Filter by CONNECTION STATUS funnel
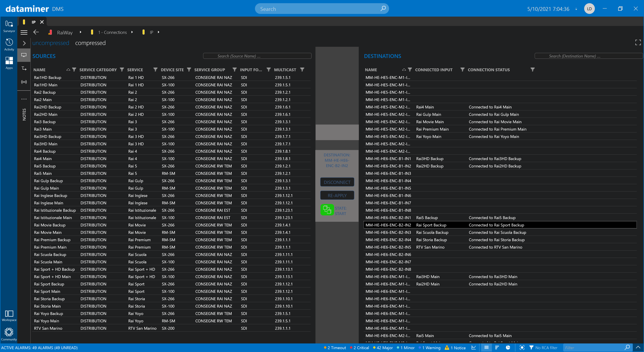The width and height of the screenshot is (644, 352). point(532,69)
